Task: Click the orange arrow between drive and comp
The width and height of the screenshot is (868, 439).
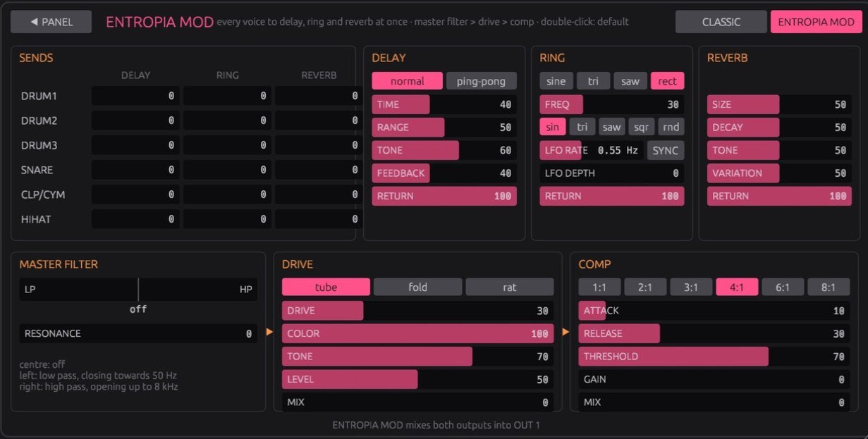Action: pyautogui.click(x=566, y=332)
